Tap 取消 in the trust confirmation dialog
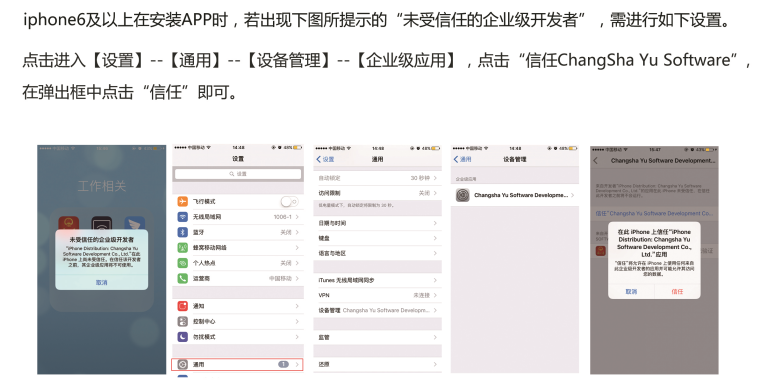 [x=631, y=291]
